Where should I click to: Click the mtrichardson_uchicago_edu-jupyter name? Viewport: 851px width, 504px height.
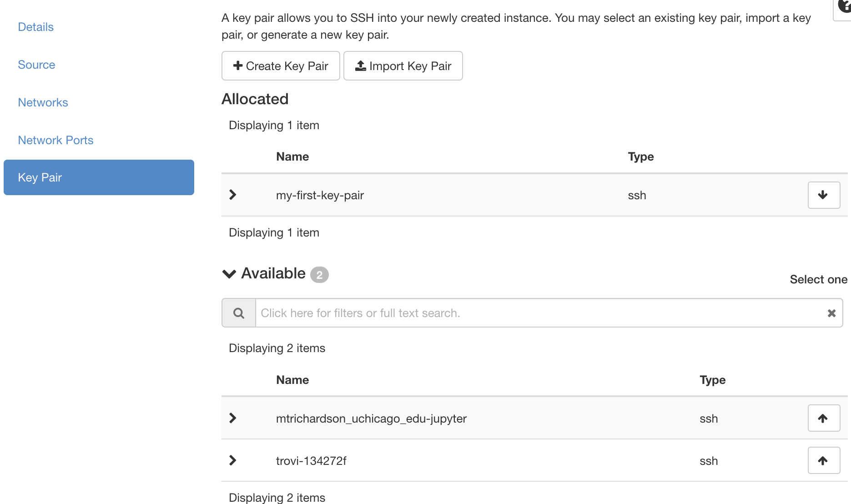(x=371, y=418)
